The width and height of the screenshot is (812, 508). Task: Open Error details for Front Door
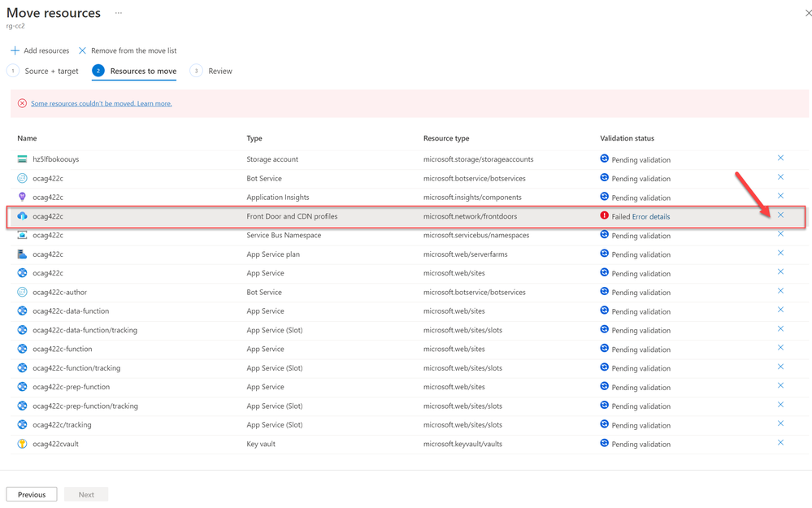coord(651,216)
